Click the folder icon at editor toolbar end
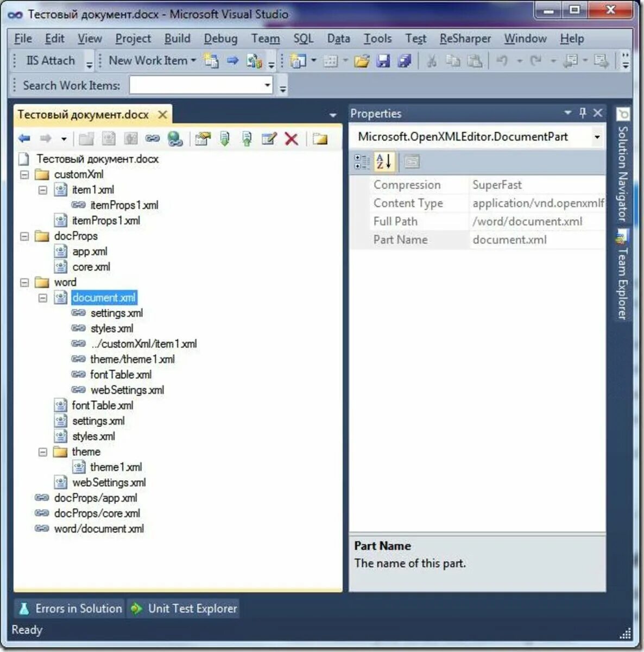Viewport: 644px width, 652px height. click(x=320, y=139)
